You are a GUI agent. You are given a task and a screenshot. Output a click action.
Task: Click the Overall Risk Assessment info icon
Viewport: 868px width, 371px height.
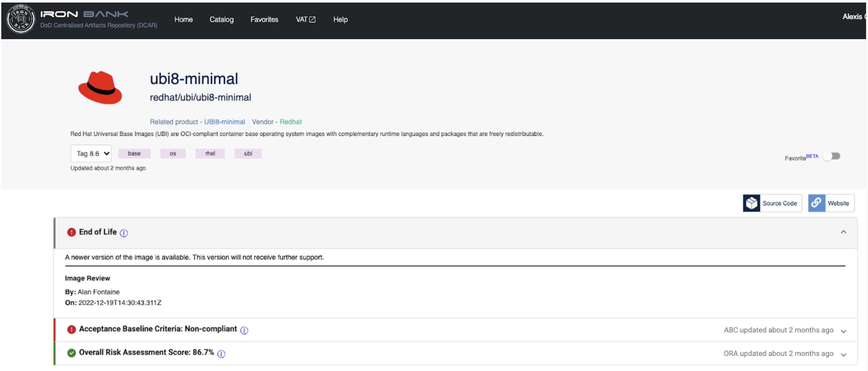(221, 354)
